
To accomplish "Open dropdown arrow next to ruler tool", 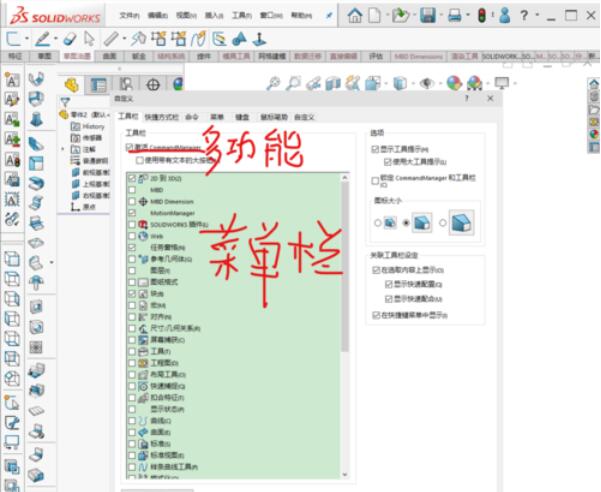I will click(x=124, y=39).
